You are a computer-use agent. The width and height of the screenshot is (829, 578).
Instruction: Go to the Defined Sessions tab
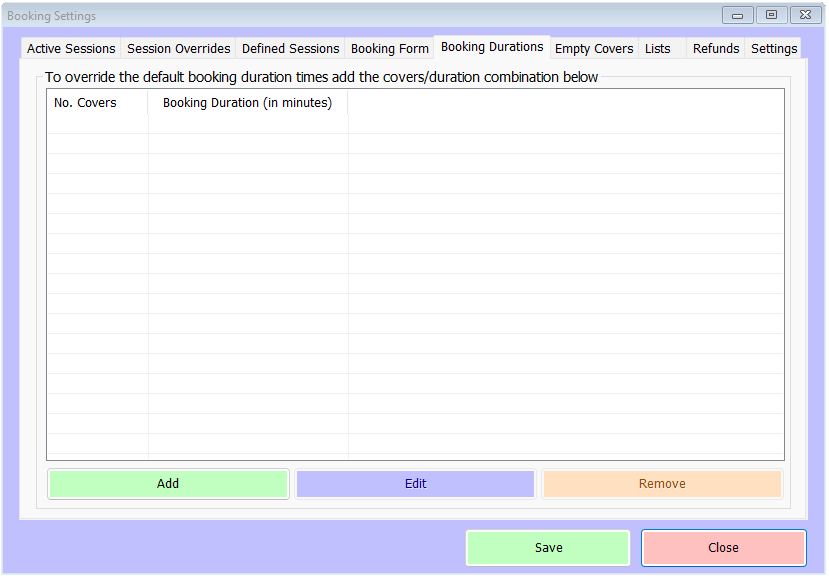[x=291, y=48]
